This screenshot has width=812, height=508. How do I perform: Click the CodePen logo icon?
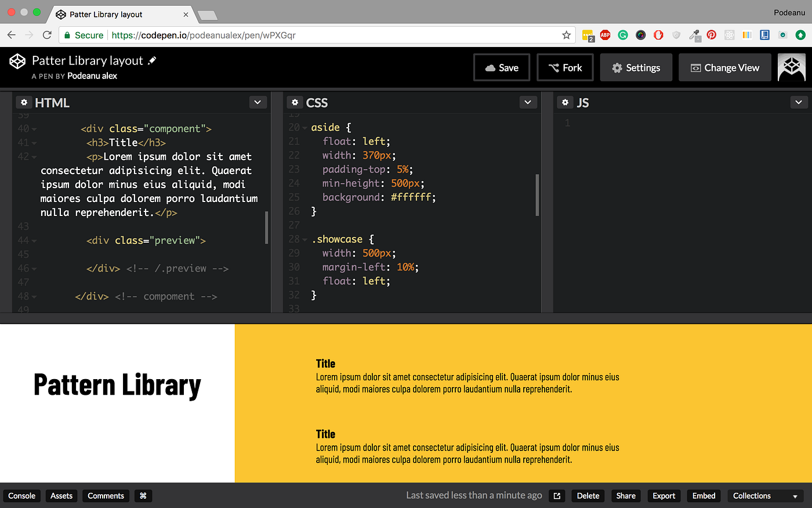[x=17, y=60]
